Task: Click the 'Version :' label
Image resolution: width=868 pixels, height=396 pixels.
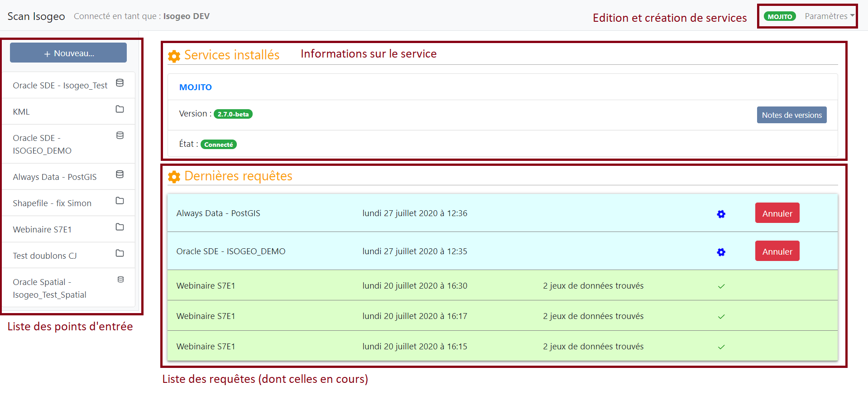Action: coord(195,114)
